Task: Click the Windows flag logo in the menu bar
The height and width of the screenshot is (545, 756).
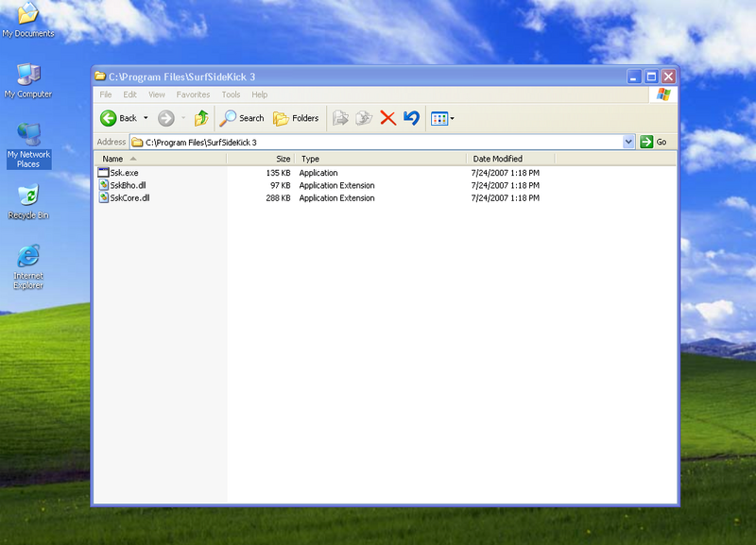Action: pos(663,94)
